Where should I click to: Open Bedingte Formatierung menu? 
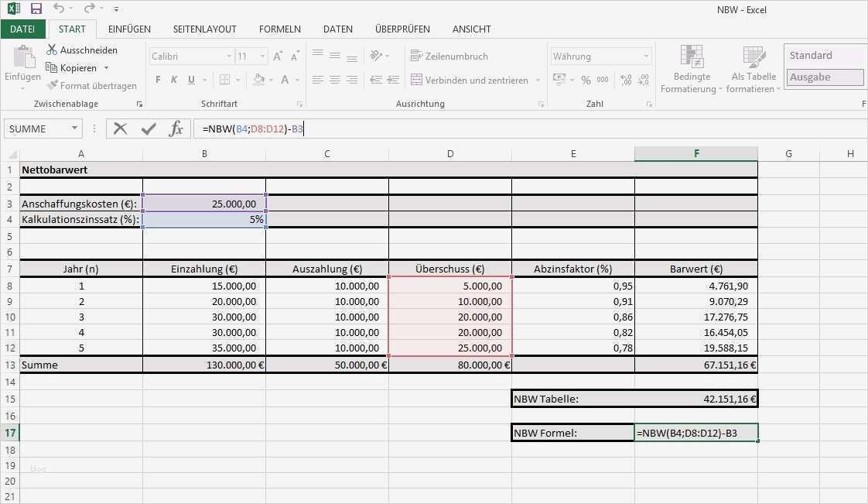692,69
